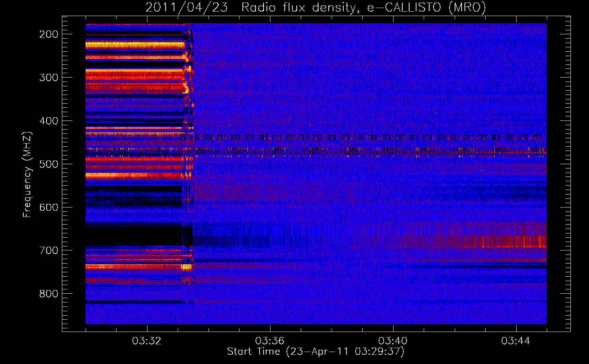Click the 500 frequency tick label
589x364 pixels.
[49, 164]
